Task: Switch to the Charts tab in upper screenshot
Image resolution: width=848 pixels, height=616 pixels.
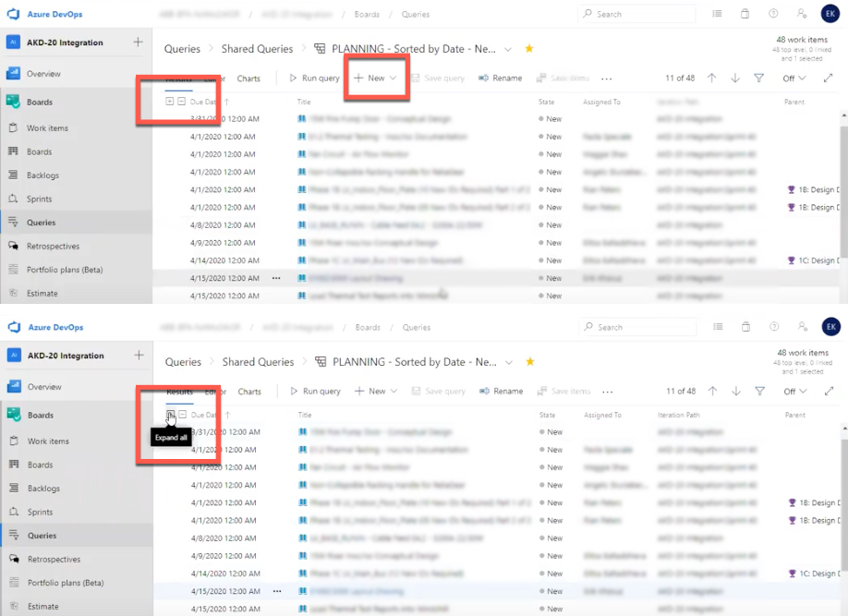Action: [248, 79]
